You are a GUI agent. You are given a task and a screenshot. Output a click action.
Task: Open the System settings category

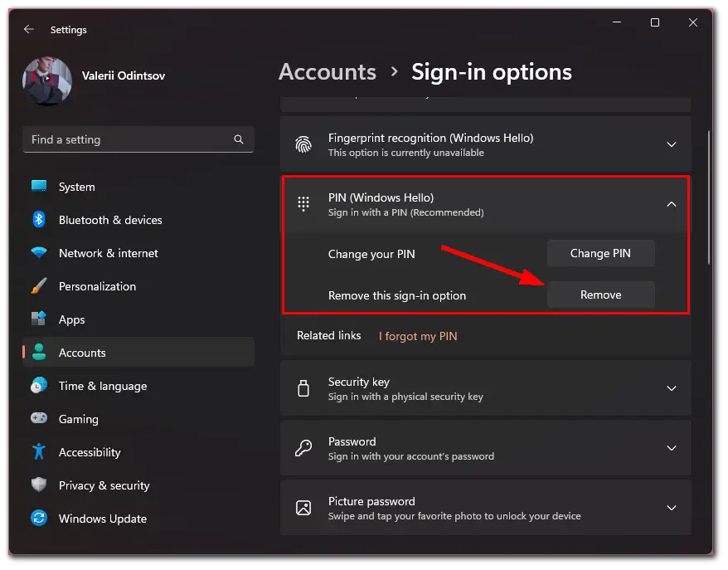click(x=138, y=187)
